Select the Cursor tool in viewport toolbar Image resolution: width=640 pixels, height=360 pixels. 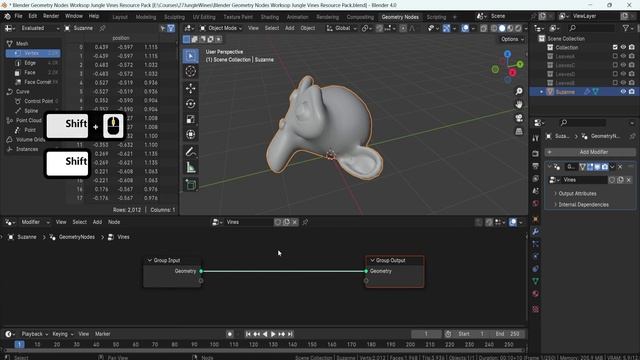pyautogui.click(x=190, y=71)
